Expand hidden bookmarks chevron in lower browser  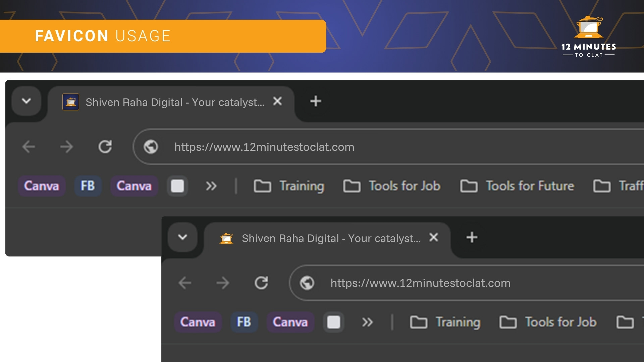(367, 322)
